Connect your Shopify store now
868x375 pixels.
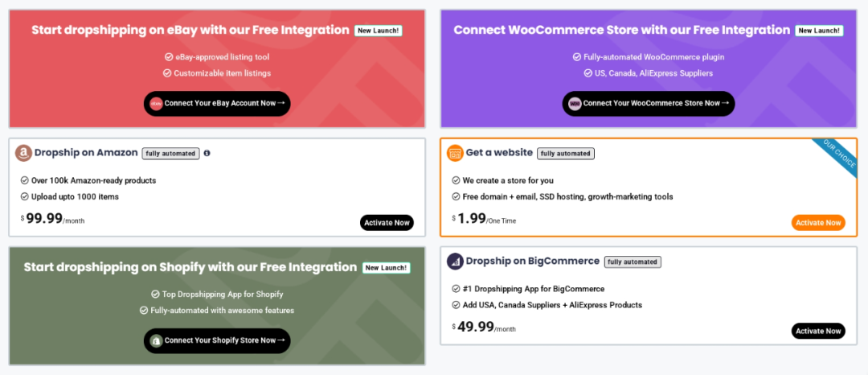point(217,340)
